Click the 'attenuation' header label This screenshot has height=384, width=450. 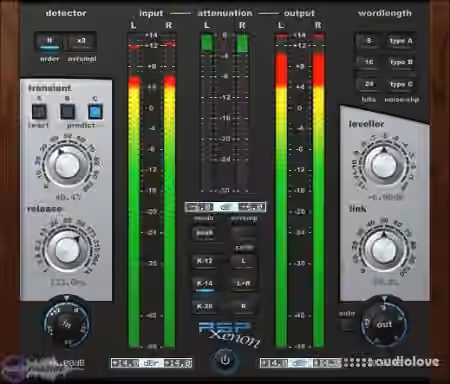(x=225, y=13)
